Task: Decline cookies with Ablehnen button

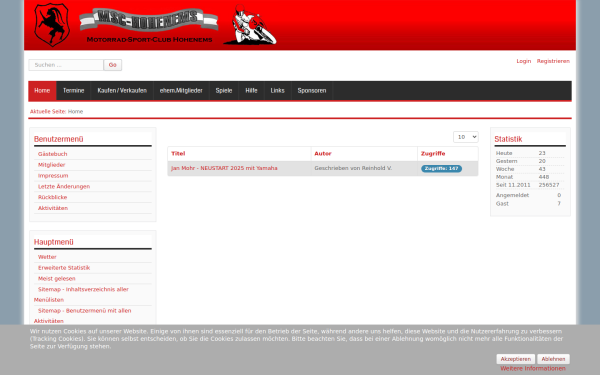Action: click(x=553, y=359)
